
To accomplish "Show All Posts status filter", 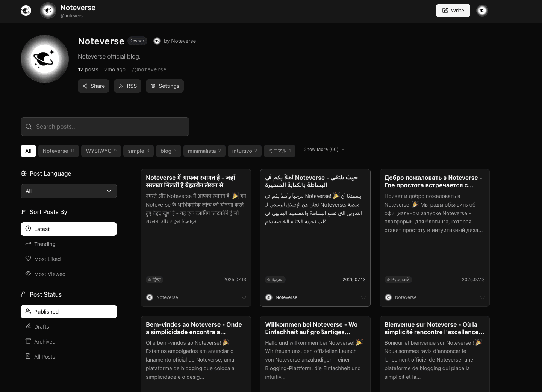I will tap(69, 357).
